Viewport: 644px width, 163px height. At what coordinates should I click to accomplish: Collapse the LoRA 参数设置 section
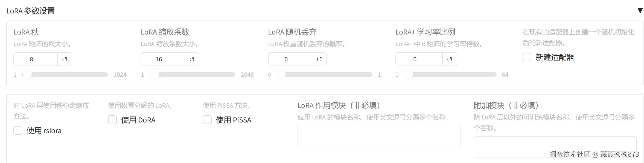(x=640, y=11)
